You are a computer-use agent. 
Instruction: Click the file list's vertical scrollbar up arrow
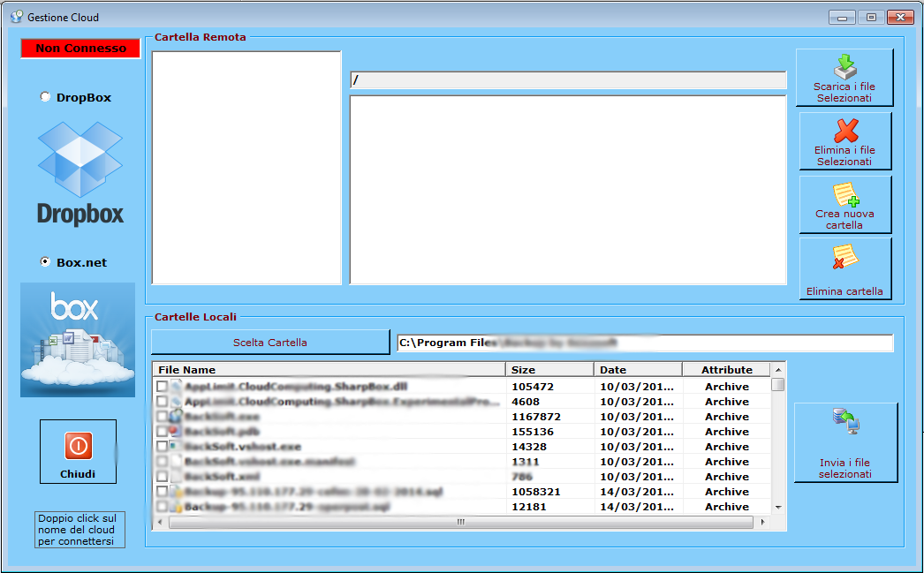click(x=778, y=370)
